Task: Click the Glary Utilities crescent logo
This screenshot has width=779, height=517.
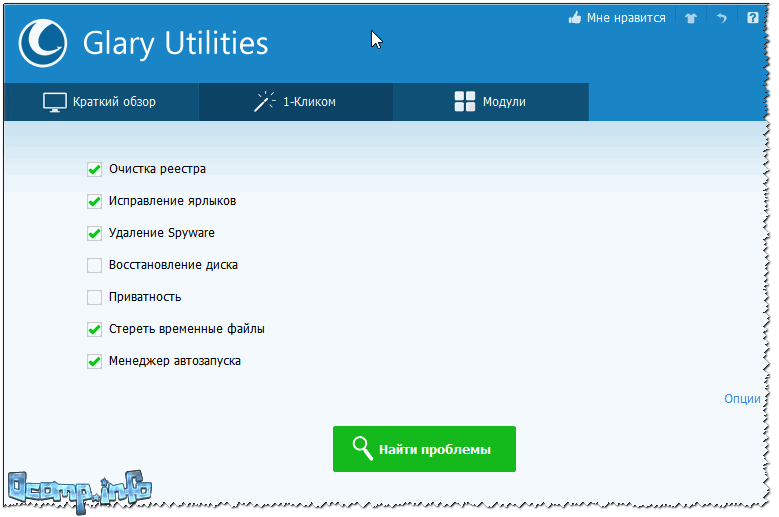Action: coord(42,43)
